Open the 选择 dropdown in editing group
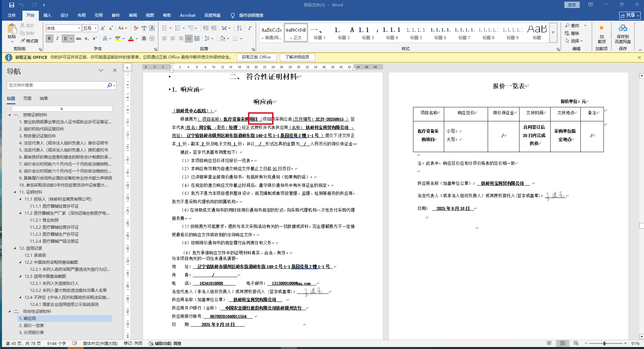The width and height of the screenshot is (644, 349). 574,41
